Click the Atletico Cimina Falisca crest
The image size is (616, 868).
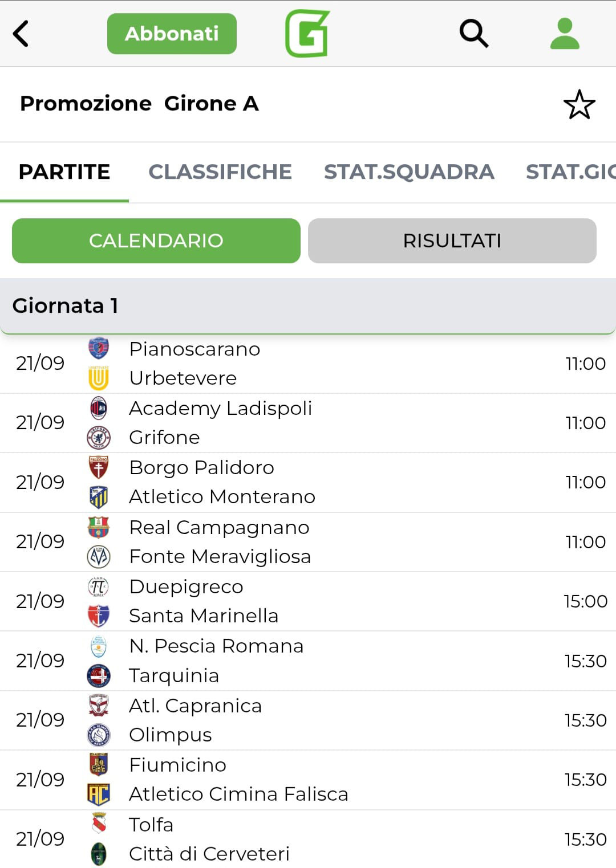point(99,794)
